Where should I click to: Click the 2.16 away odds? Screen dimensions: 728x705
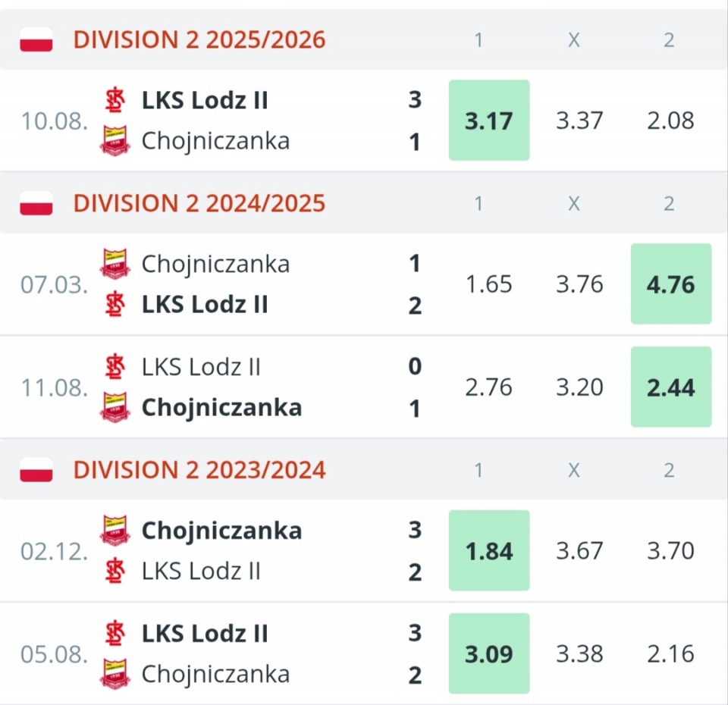[671, 654]
